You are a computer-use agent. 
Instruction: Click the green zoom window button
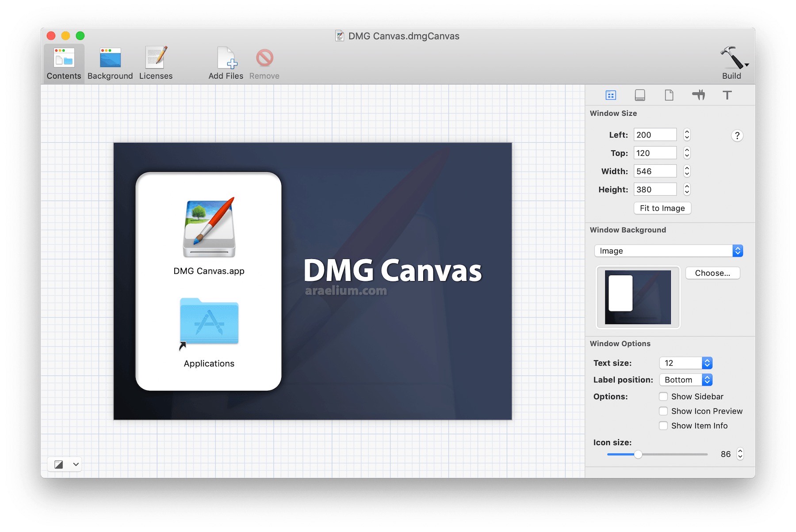pos(80,36)
